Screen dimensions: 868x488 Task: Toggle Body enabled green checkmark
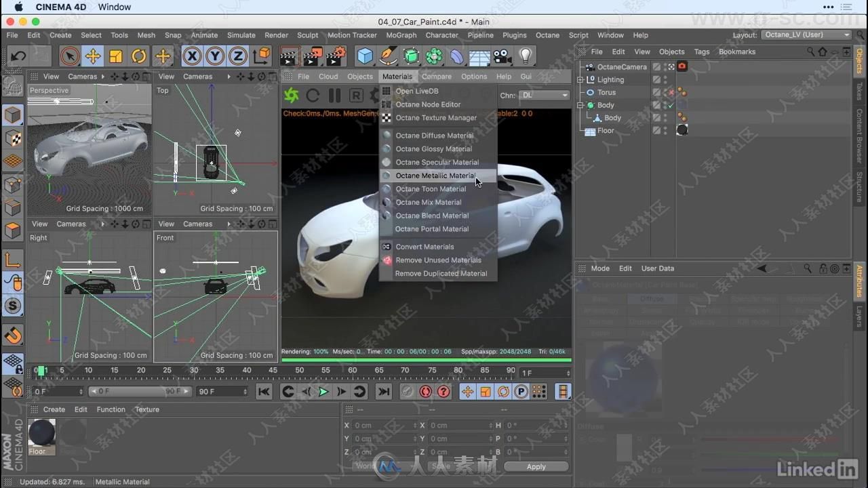671,105
